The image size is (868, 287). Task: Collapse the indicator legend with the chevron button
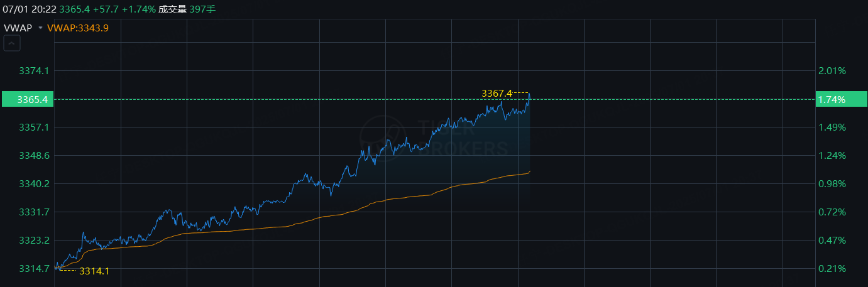12,43
